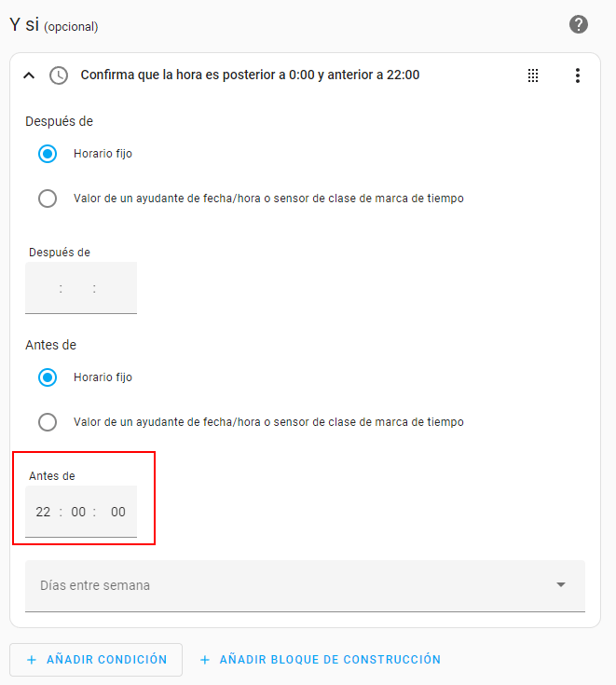Collapse the time condition card chevron
Image resolution: width=616 pixels, height=685 pixels.
pos(29,75)
